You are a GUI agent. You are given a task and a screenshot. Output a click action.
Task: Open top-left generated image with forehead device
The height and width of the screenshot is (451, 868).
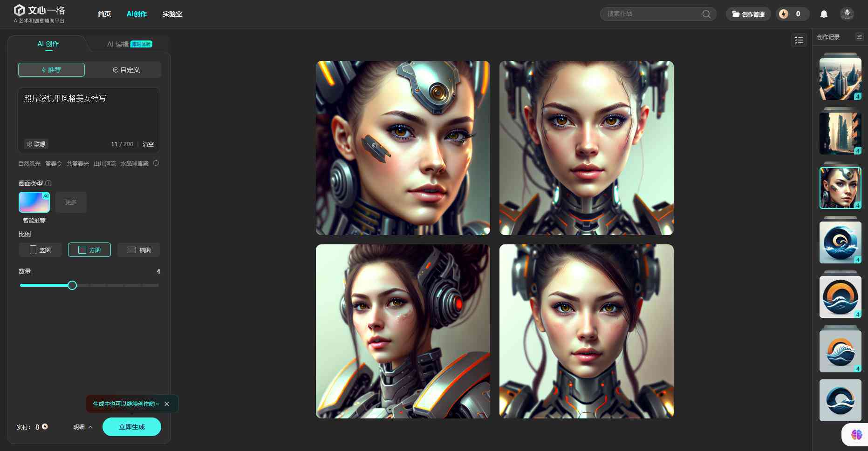pos(403,148)
